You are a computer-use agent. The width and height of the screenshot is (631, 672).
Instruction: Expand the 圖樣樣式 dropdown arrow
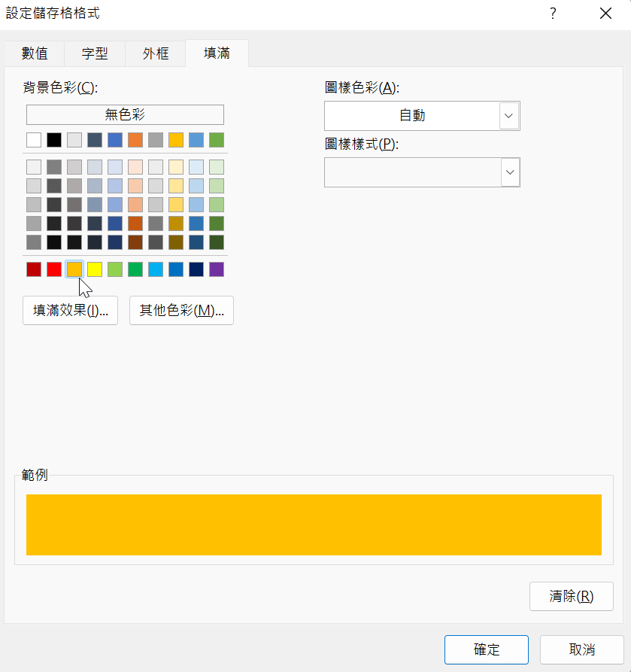pos(510,172)
